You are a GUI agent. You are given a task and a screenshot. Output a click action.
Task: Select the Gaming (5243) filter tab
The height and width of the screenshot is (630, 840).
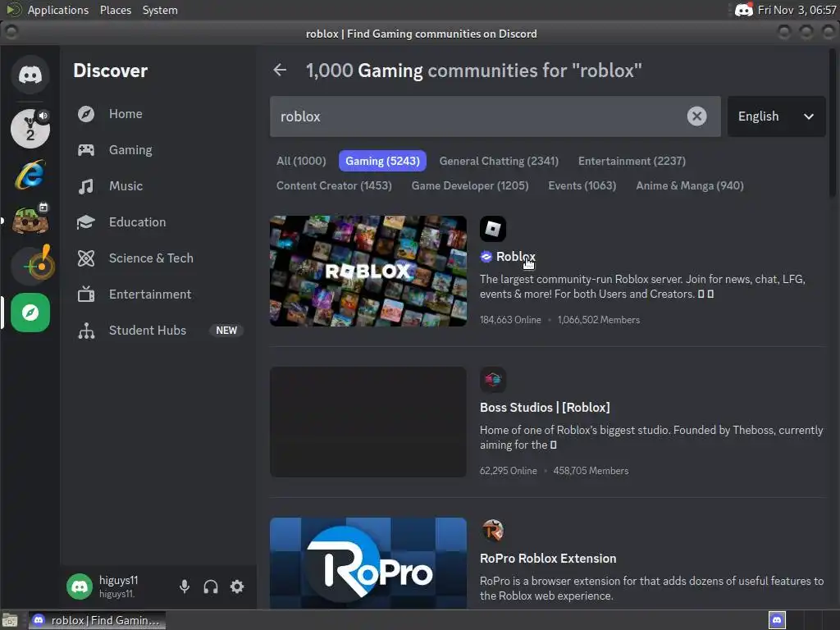[x=382, y=162]
